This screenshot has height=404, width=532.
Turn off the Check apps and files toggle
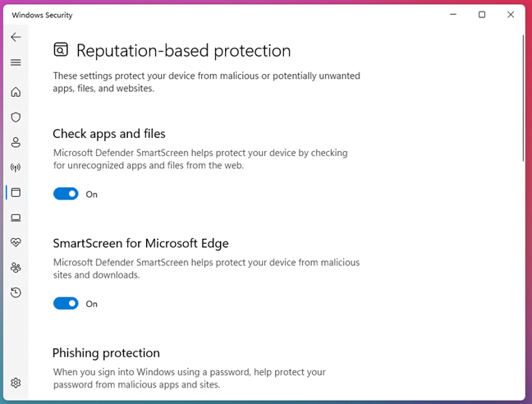66,194
